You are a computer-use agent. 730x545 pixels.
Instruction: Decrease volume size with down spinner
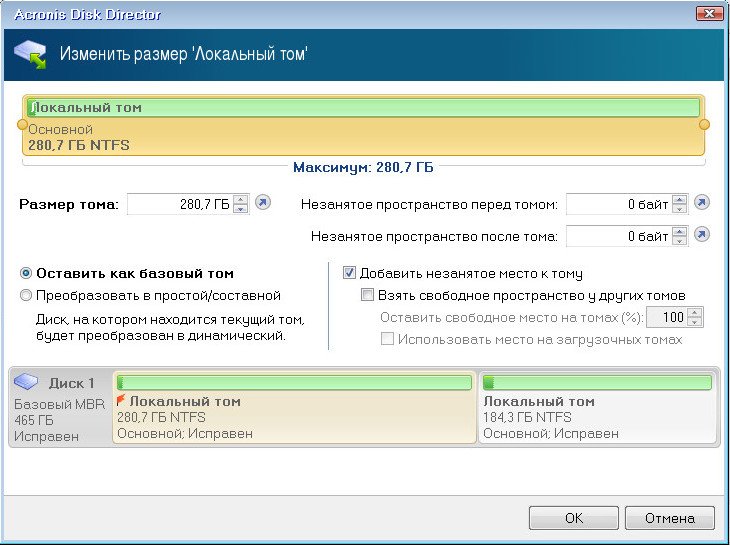241,209
